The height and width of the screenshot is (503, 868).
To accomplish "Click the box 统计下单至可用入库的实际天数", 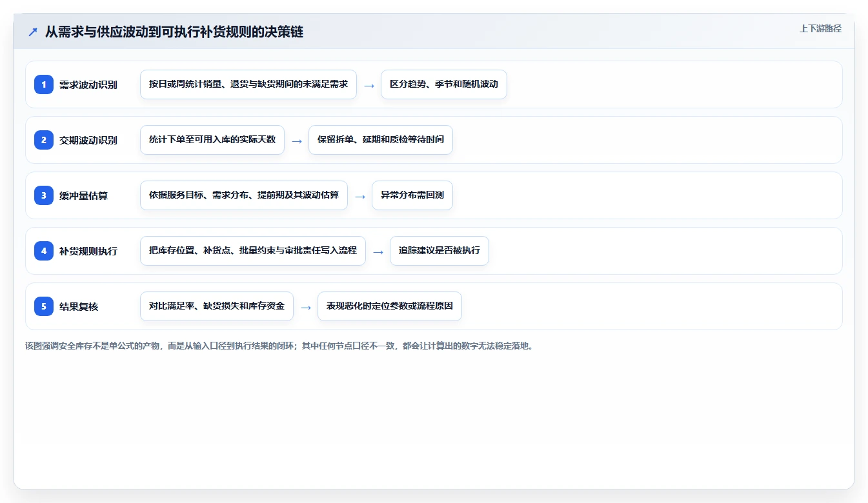I will point(212,140).
